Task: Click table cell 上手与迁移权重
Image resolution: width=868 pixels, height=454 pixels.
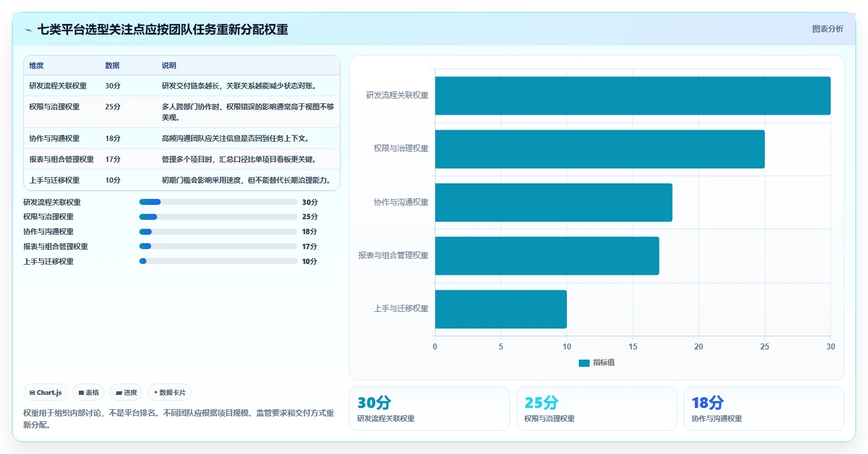Action: tap(54, 180)
